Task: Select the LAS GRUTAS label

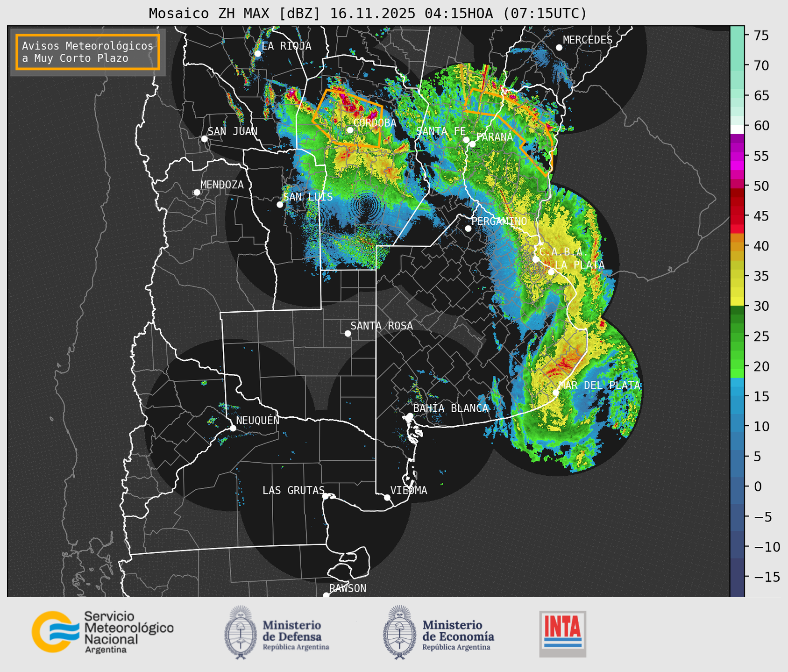Action: (293, 491)
